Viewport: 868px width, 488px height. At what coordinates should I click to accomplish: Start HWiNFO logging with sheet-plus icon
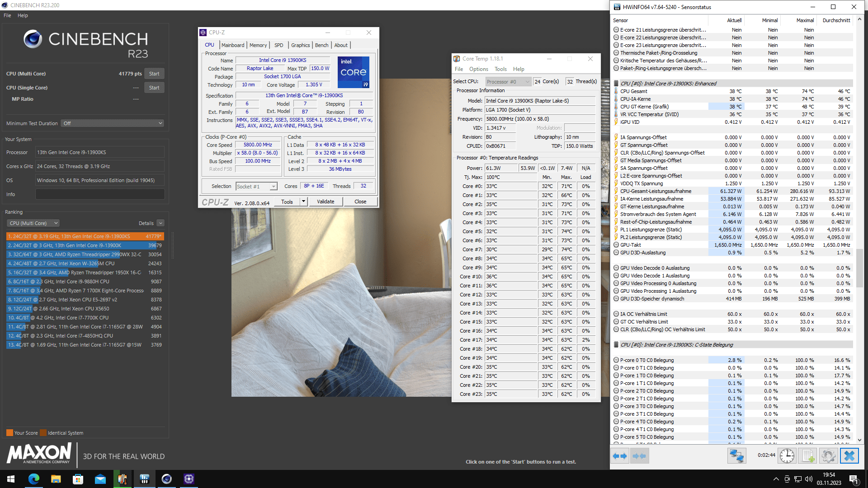pyautogui.click(x=808, y=456)
